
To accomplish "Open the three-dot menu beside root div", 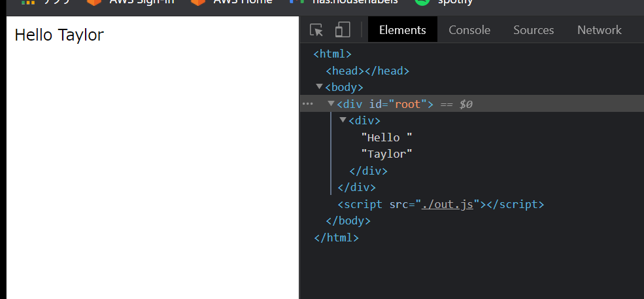I will click(x=308, y=103).
